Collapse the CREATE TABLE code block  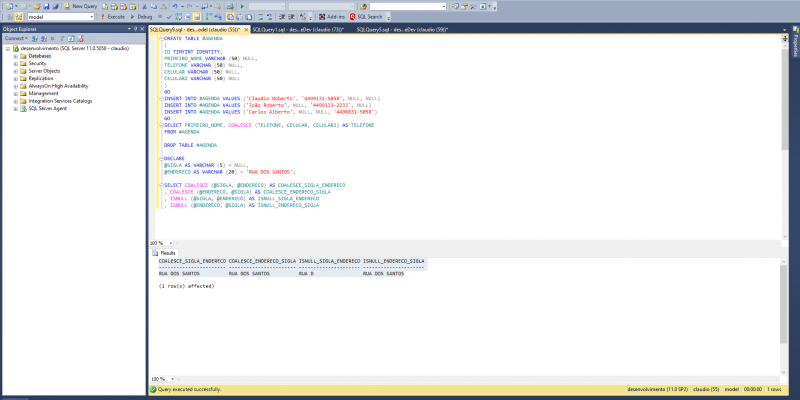161,38
